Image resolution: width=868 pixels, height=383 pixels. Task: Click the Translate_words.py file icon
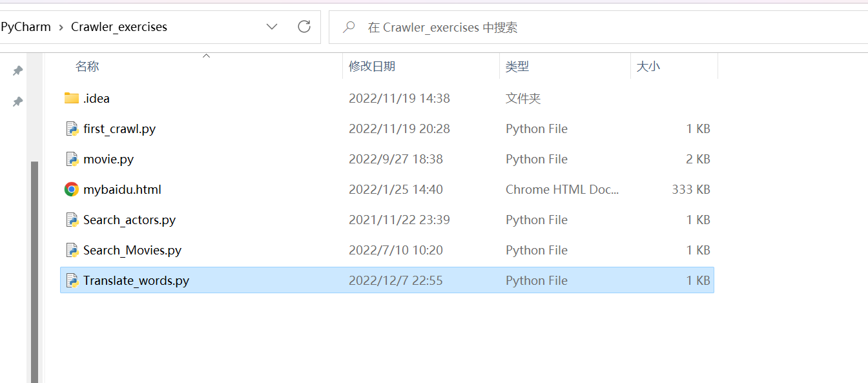pyautogui.click(x=72, y=280)
